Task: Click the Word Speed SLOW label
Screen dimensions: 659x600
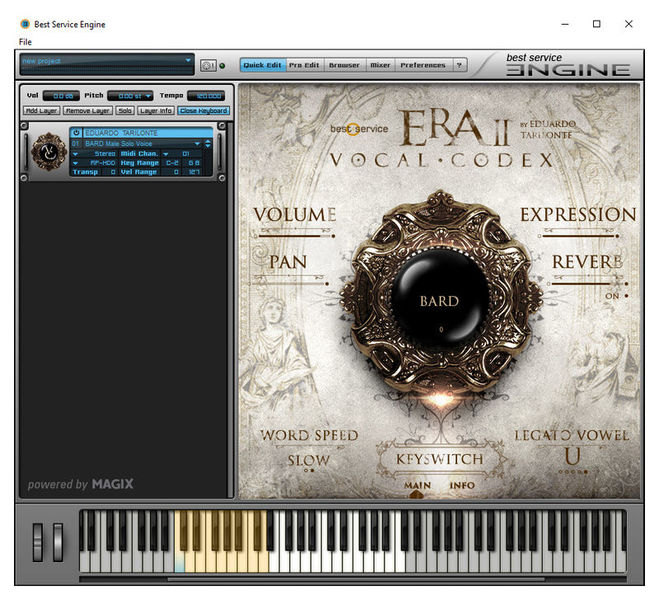Action: pos(308,460)
